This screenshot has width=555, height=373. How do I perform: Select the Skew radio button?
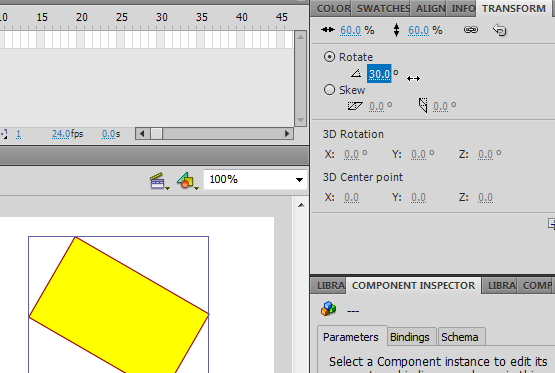pyautogui.click(x=329, y=90)
